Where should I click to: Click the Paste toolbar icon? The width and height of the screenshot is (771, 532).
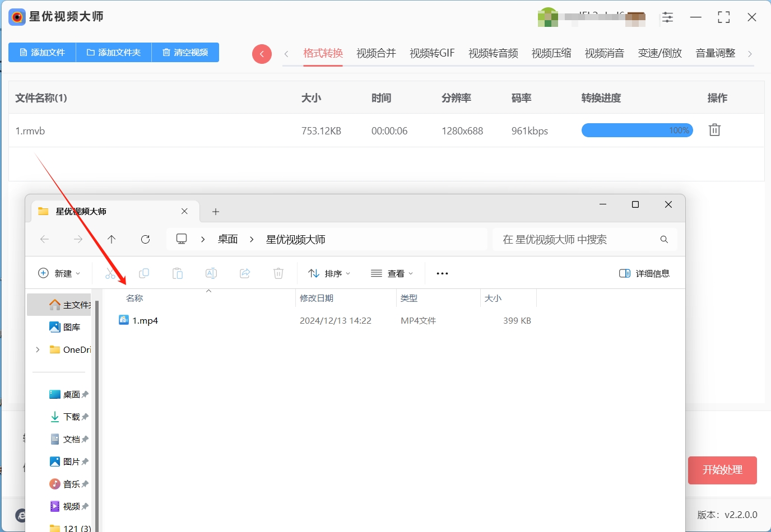coord(178,273)
